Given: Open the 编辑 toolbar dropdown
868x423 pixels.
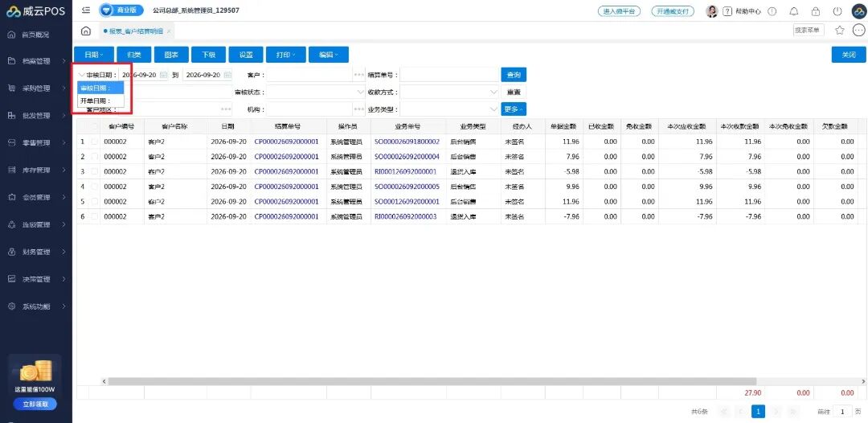Looking at the screenshot, I should pos(329,55).
